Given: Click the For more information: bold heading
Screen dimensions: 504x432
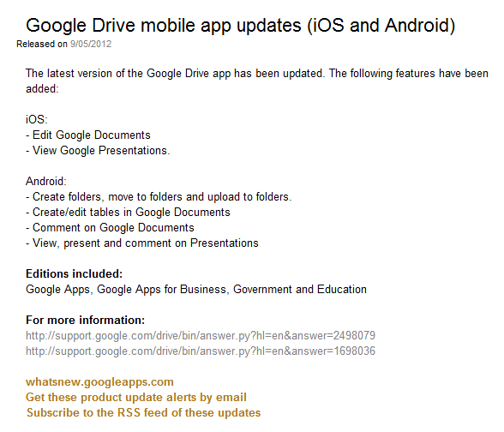Looking at the screenshot, I should click(86, 321).
